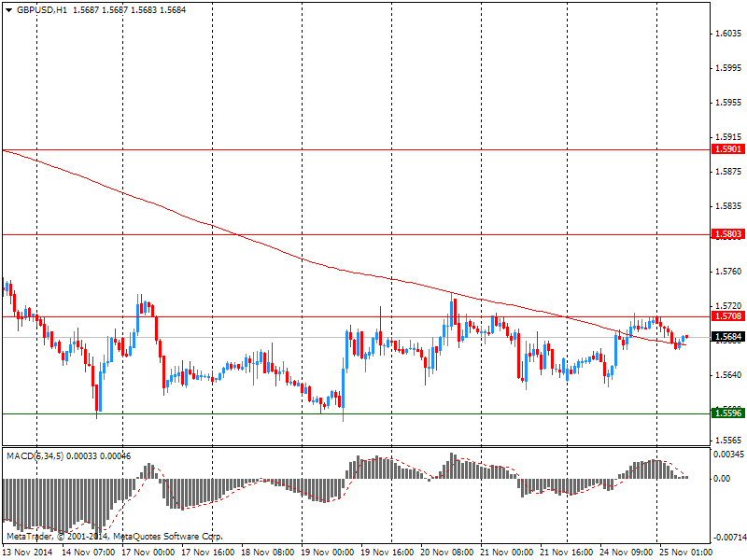Click the 1.6035 price axis value
Screen dimensions: 747x560
pyautogui.click(x=728, y=34)
